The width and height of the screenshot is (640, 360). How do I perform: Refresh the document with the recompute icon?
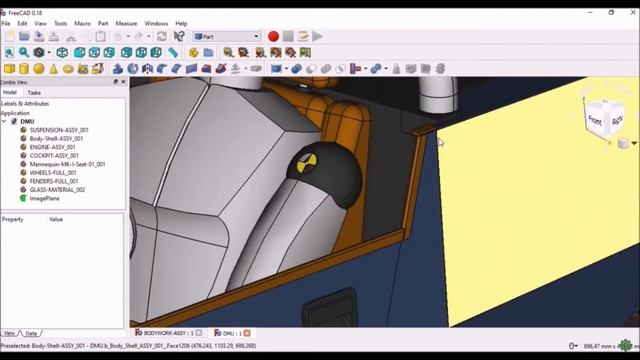pos(162,36)
